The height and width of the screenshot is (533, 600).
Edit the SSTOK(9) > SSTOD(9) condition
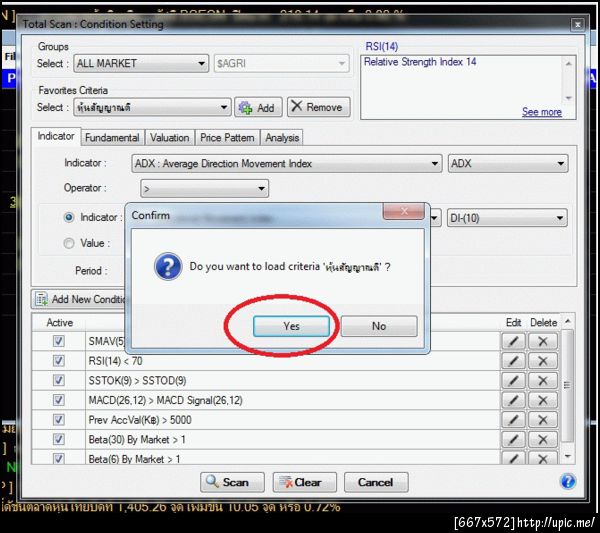click(514, 380)
